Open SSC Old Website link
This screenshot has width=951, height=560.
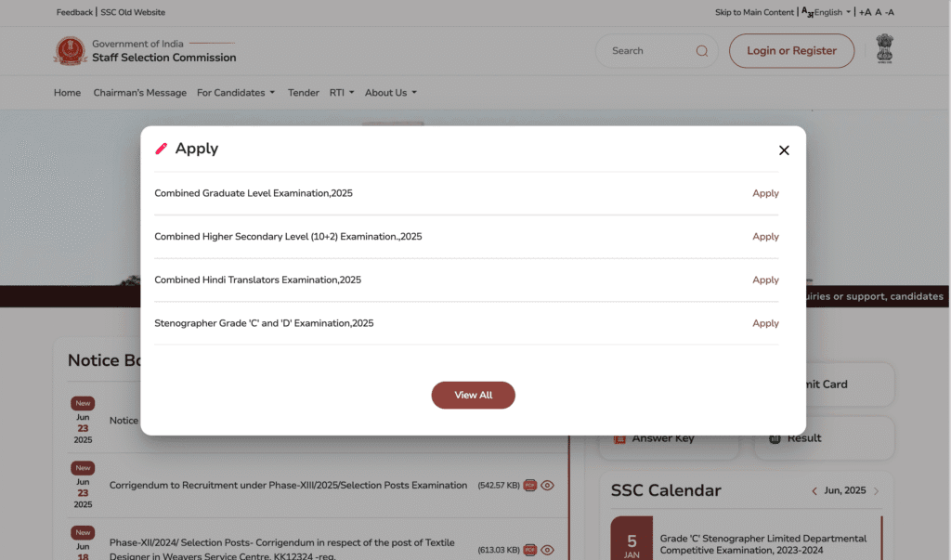point(133,12)
